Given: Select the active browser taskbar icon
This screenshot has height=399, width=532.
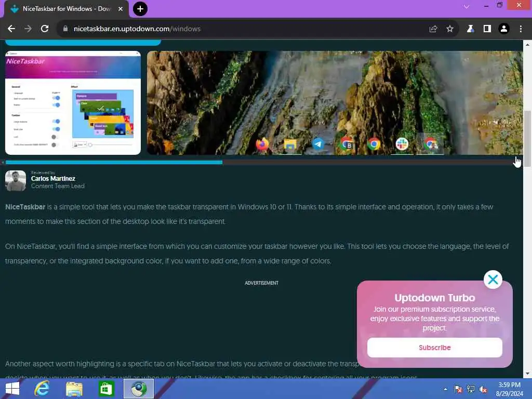Looking at the screenshot, I should [x=138, y=389].
